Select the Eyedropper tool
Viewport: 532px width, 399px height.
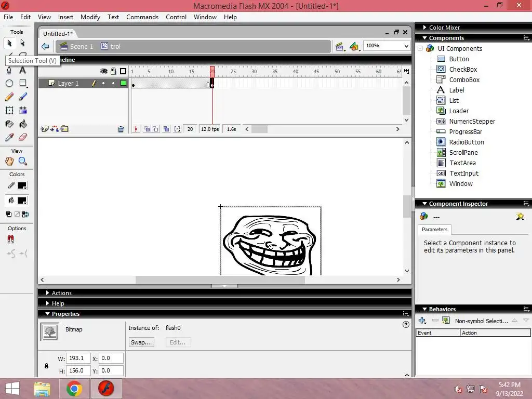pos(9,137)
